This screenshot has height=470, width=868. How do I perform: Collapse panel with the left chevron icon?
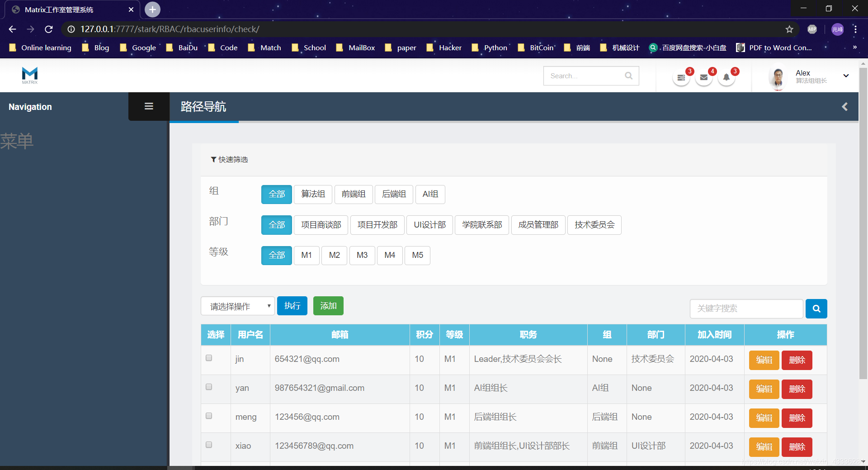click(x=844, y=107)
